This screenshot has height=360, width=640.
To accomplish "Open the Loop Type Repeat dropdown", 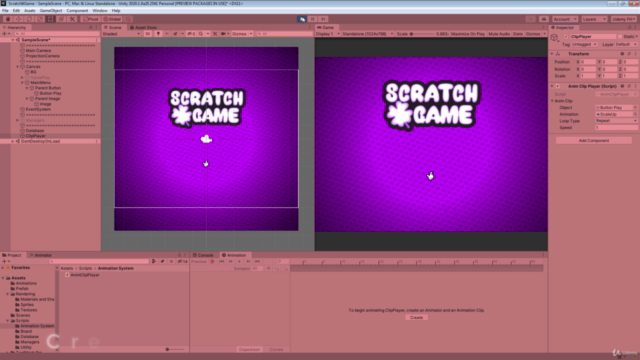I will click(x=616, y=121).
